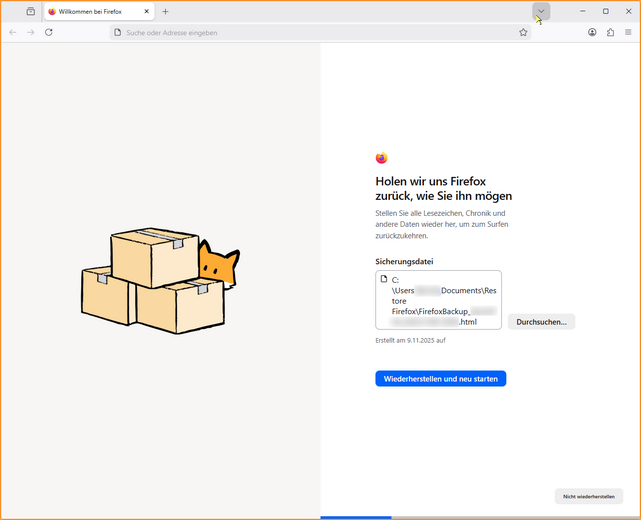Screen dimensions: 641x520
Task: Choose Nicht wiederherstellen
Action: [x=588, y=496]
